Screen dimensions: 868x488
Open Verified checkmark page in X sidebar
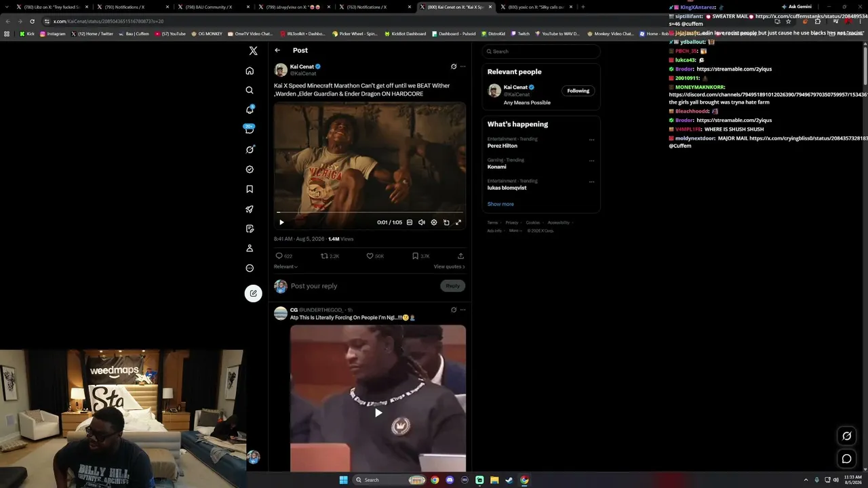pyautogui.click(x=250, y=169)
